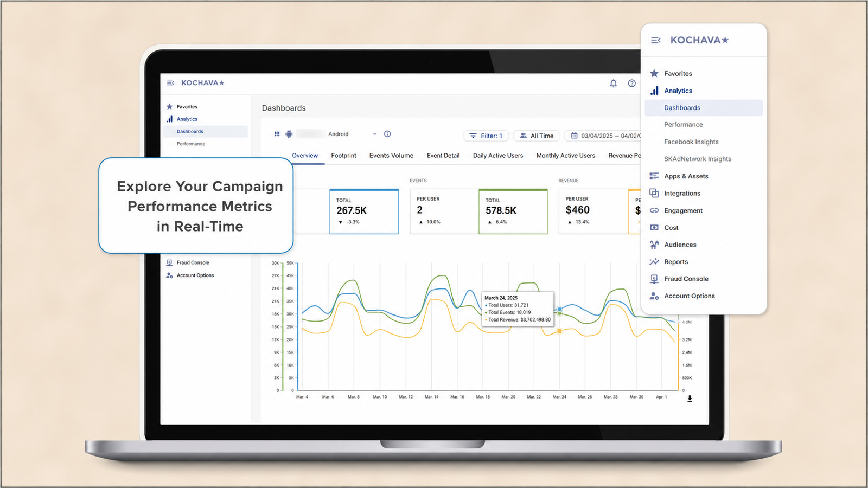Open the Filter: 1 button
The height and width of the screenshot is (488, 868).
[486, 136]
